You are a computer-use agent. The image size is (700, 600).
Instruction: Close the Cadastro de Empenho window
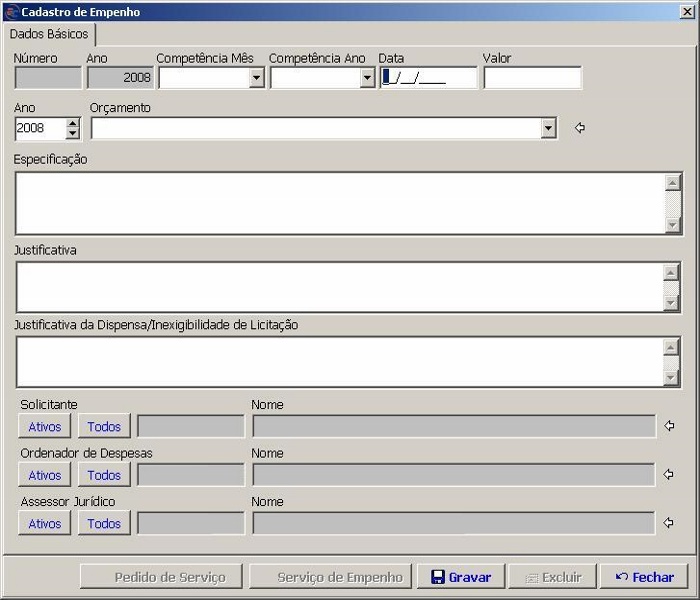pyautogui.click(x=687, y=12)
